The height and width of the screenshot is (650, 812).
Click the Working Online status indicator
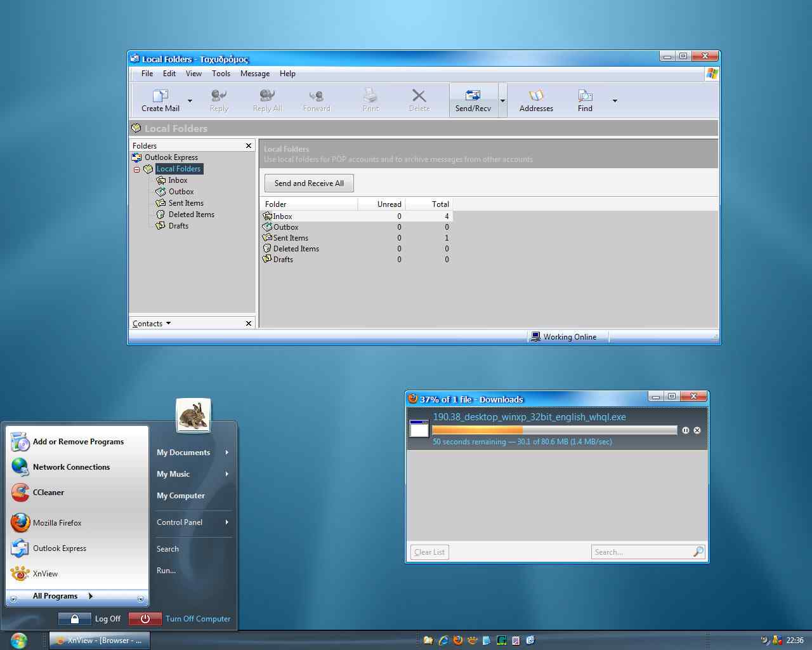tap(564, 337)
